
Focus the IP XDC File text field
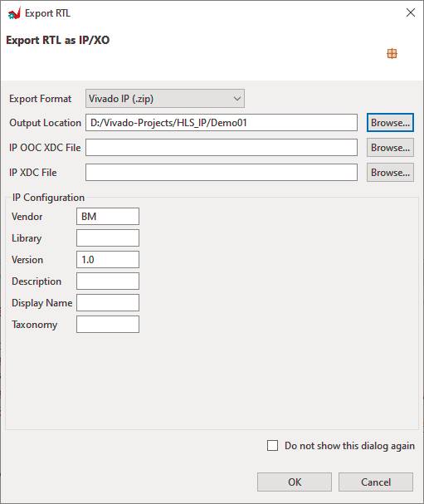tap(222, 173)
